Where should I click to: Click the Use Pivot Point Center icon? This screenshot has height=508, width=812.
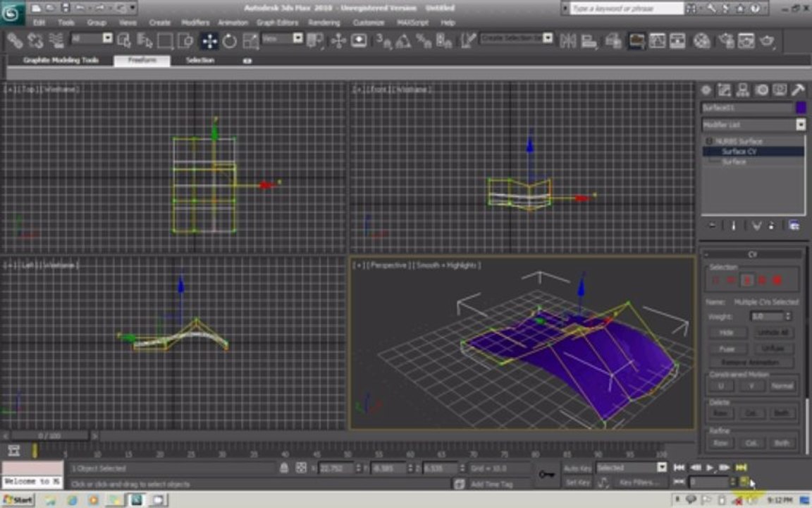(x=314, y=40)
